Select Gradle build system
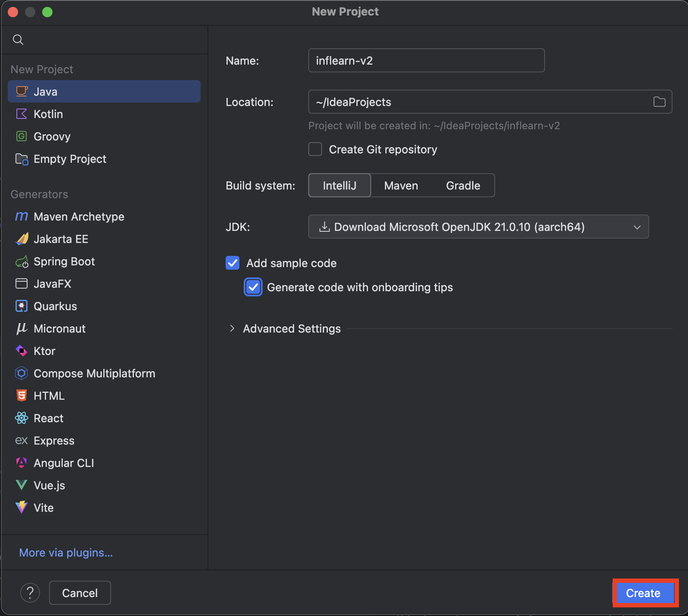688x616 pixels. pyautogui.click(x=463, y=185)
